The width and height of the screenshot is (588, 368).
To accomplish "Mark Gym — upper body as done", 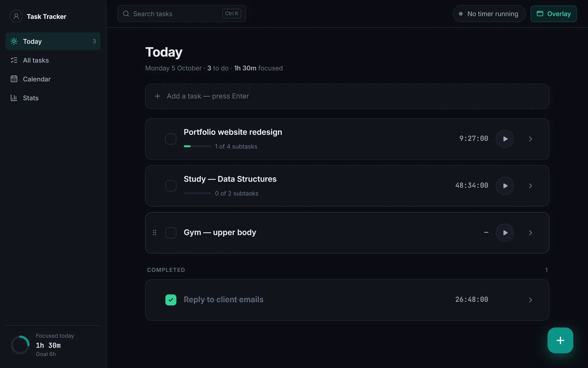I will pos(171,233).
